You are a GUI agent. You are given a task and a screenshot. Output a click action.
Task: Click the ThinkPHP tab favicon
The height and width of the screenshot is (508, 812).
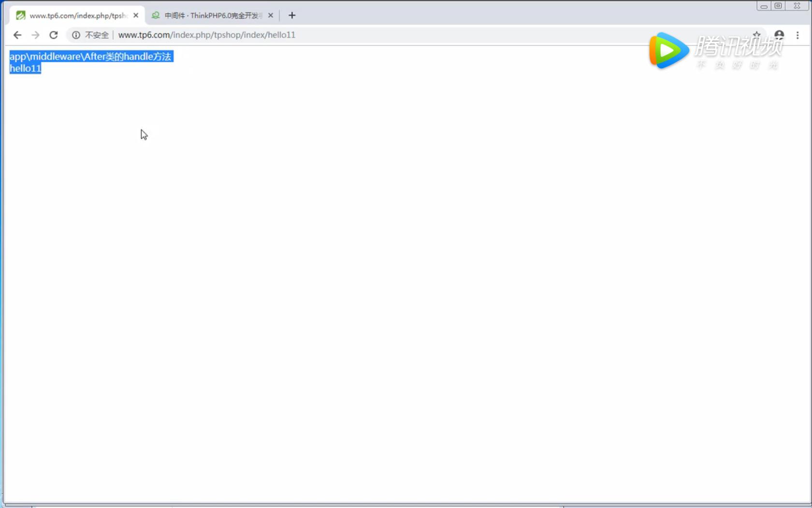click(x=156, y=15)
